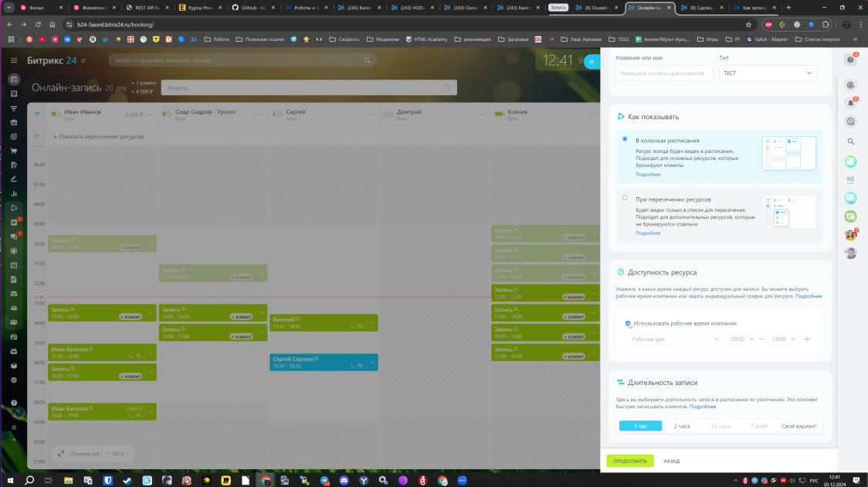
Task: Open Discord from the taskbar
Action: [x=344, y=480]
